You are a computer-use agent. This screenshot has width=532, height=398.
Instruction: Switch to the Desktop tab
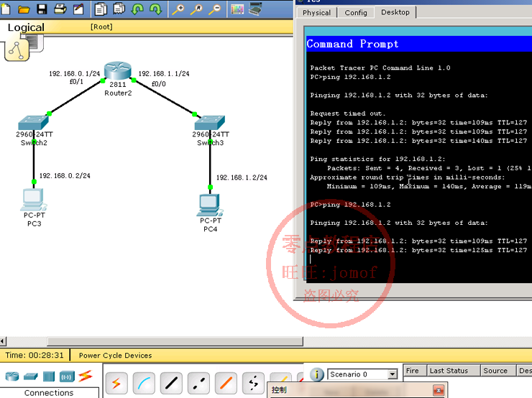(x=395, y=12)
